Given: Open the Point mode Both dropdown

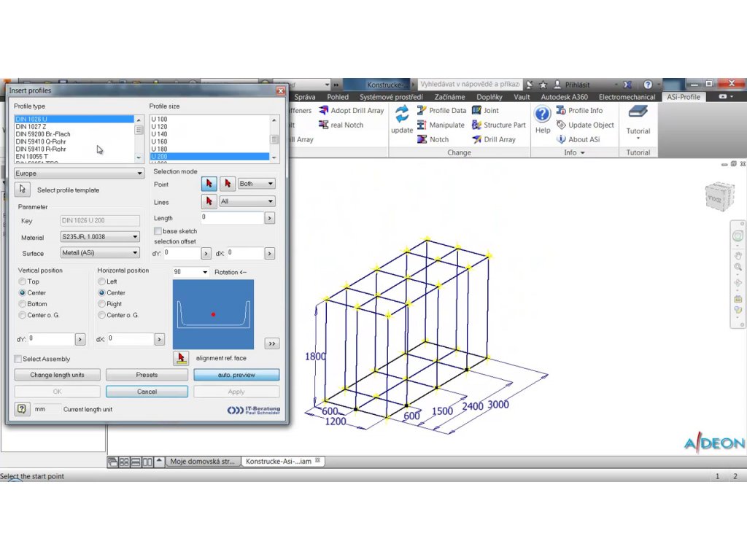Looking at the screenshot, I should click(x=256, y=183).
